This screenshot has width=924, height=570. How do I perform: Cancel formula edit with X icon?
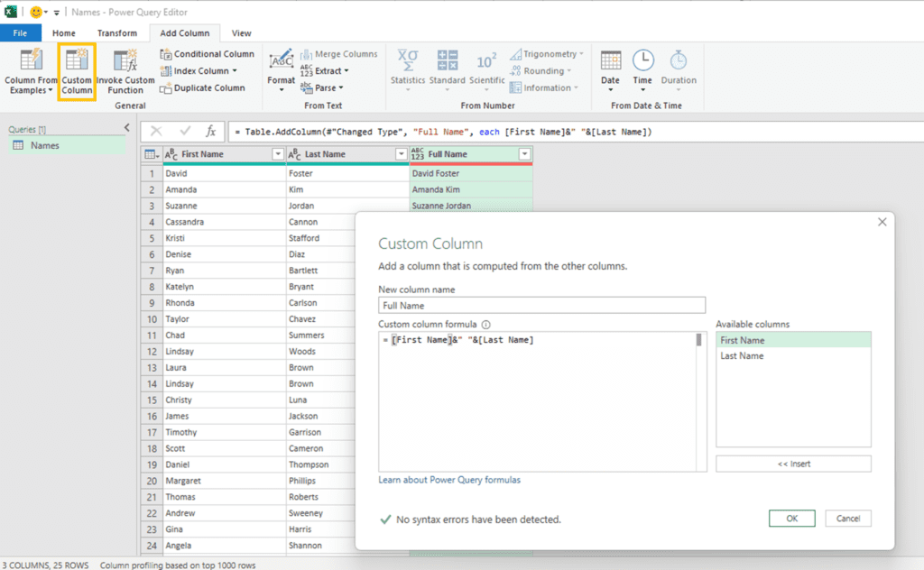[156, 132]
